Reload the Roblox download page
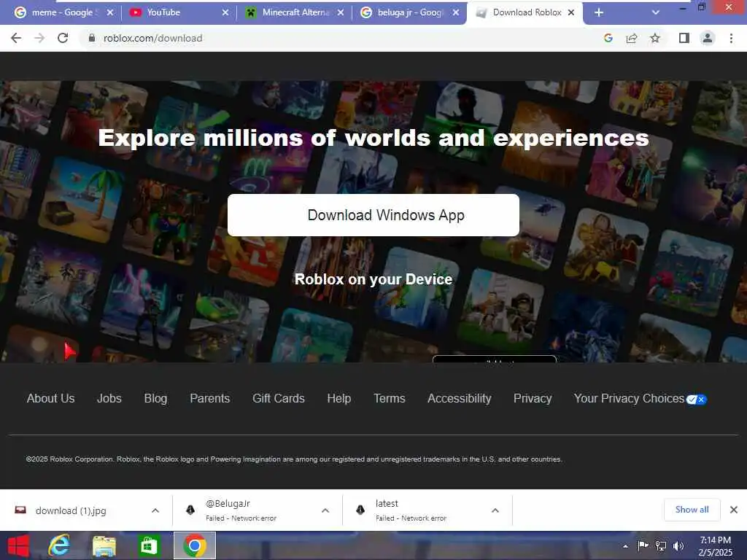The width and height of the screenshot is (747, 560). tap(63, 38)
